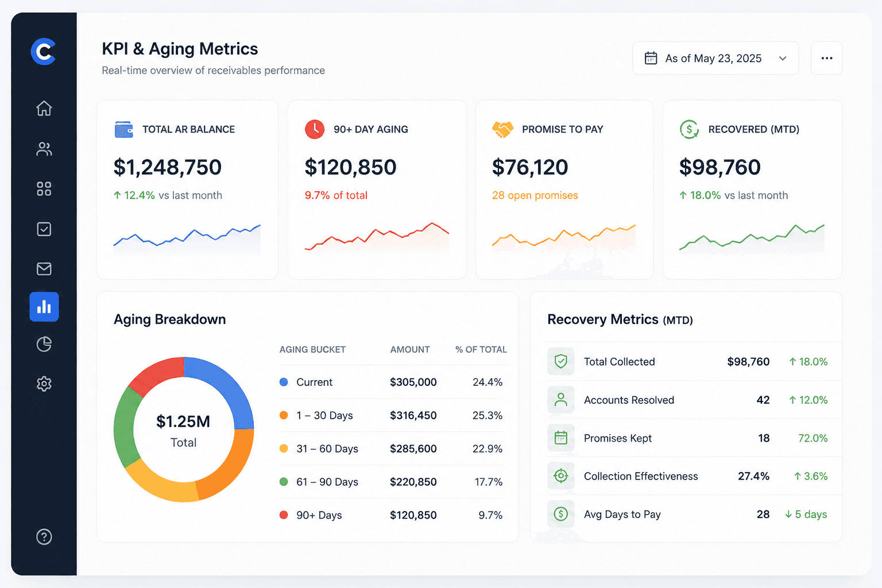The height and width of the screenshot is (588, 882).
Task: Click the blue dot for the Current bucket
Action: pos(284,382)
